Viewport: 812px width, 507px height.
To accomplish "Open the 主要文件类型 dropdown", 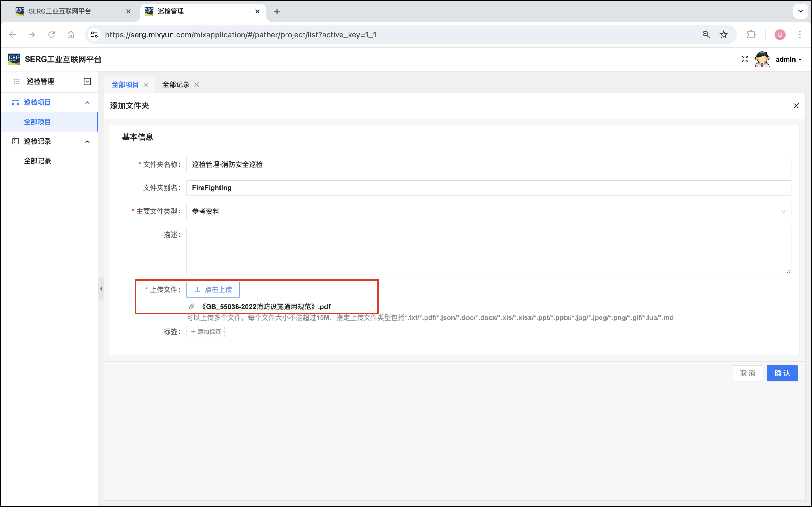I will click(488, 211).
